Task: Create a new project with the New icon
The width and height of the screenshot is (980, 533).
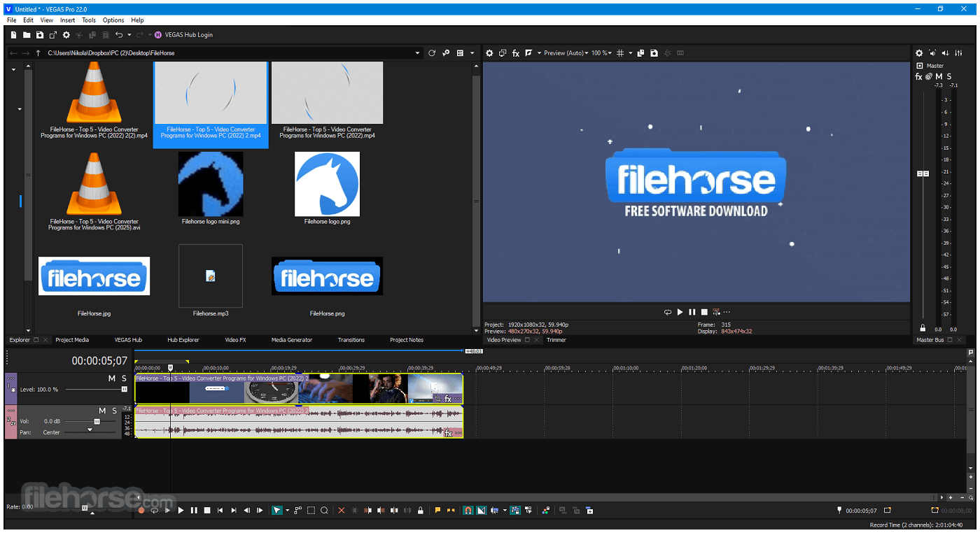Action: (13, 35)
